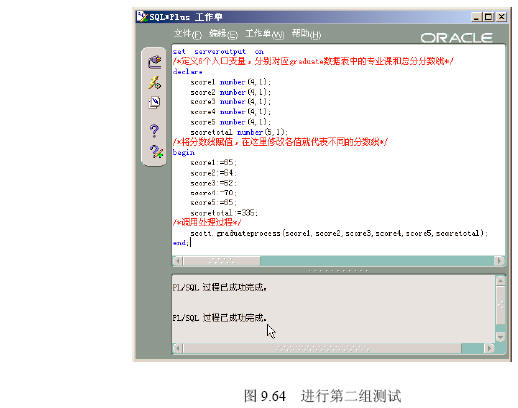Click the red comment starting '/*定义6个入口变量'

pyautogui.click(x=313, y=61)
